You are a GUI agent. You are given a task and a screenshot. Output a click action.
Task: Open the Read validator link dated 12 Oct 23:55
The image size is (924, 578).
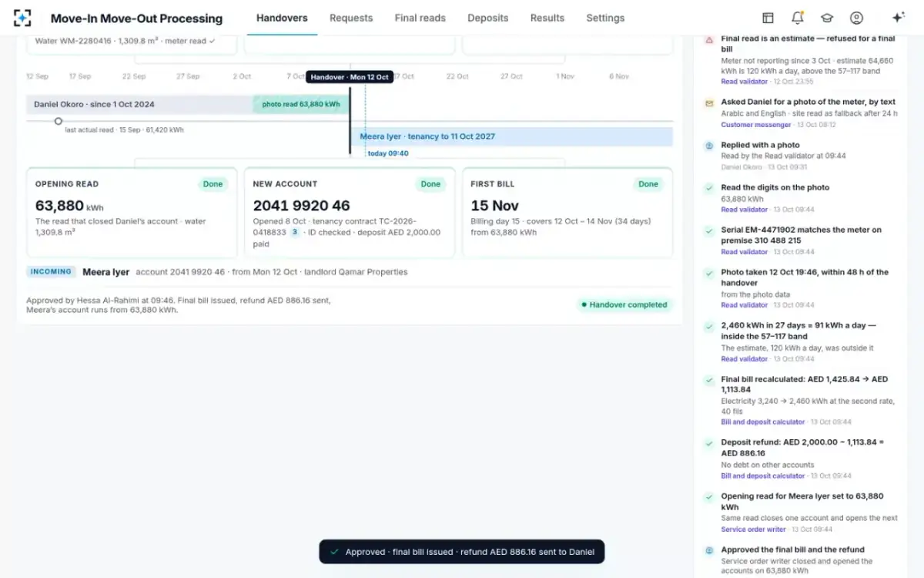(745, 82)
